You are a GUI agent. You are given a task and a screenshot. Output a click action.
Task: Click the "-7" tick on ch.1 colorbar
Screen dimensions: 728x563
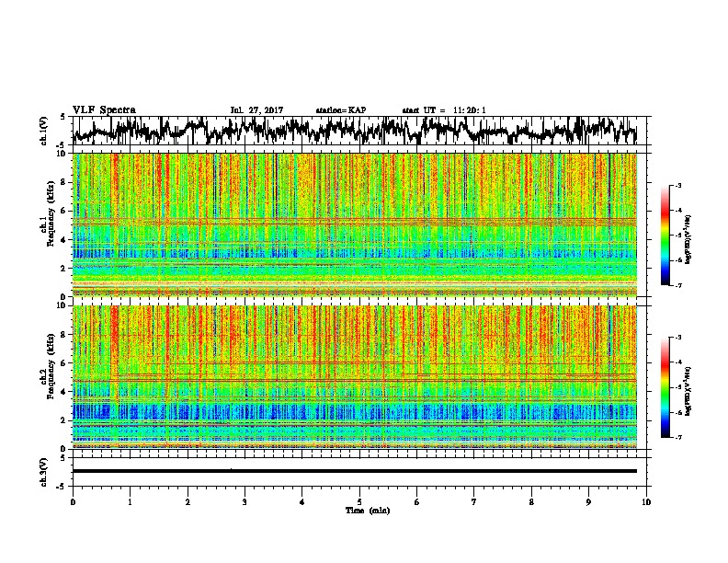678,285
